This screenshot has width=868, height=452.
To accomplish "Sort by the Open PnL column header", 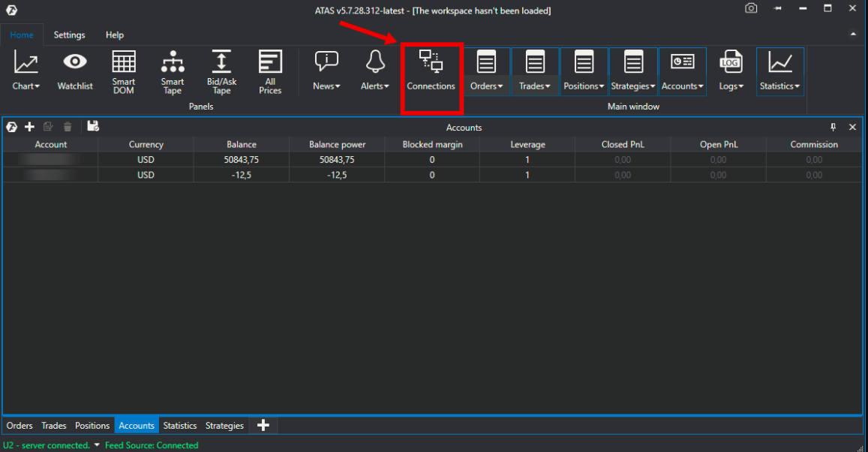I will (719, 145).
